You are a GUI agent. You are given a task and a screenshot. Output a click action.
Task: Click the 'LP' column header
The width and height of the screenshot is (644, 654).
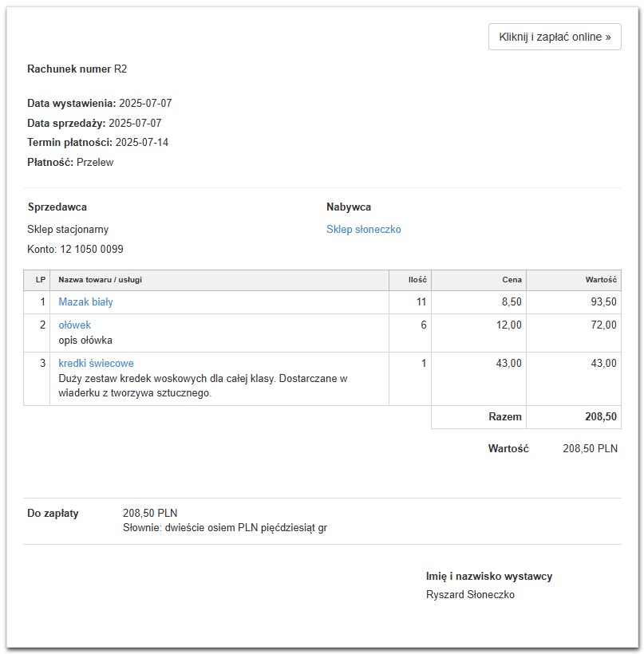click(x=40, y=280)
